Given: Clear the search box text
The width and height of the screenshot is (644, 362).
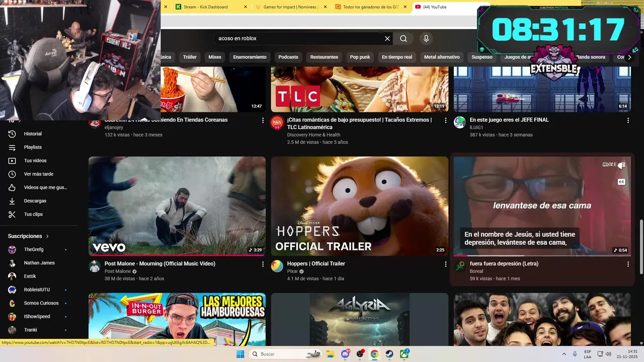Looking at the screenshot, I should pyautogui.click(x=387, y=39).
